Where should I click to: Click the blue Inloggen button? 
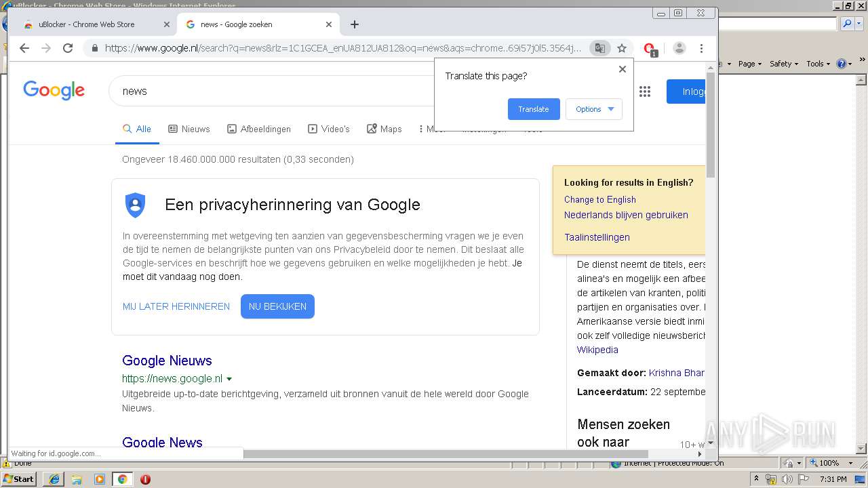point(686,91)
